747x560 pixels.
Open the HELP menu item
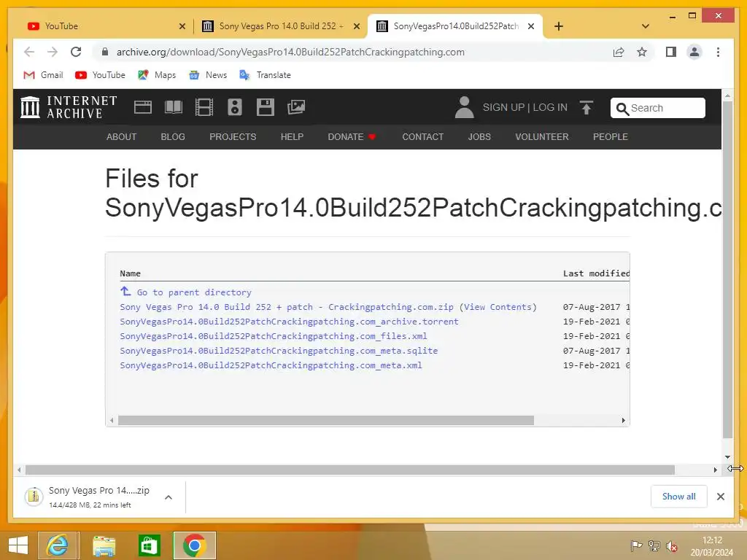tap(292, 136)
